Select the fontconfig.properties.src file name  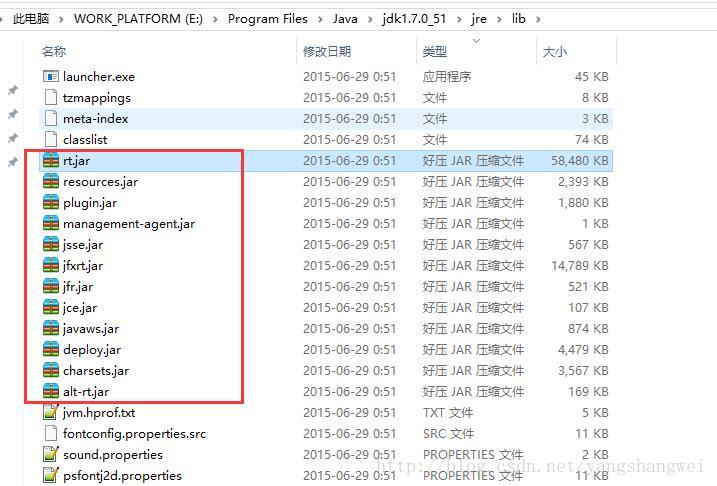pyautogui.click(x=134, y=434)
